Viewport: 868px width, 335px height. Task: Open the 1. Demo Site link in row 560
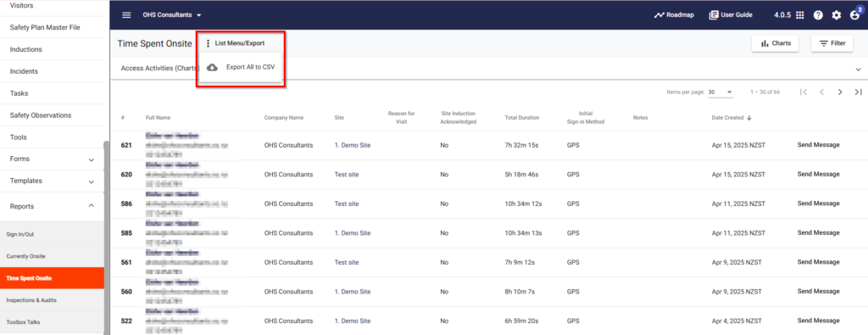(353, 291)
